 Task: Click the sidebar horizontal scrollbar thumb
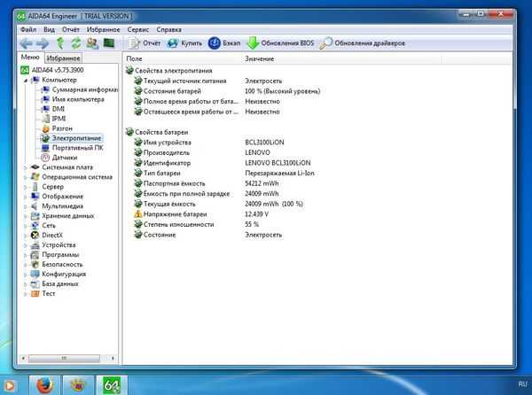coord(64,358)
